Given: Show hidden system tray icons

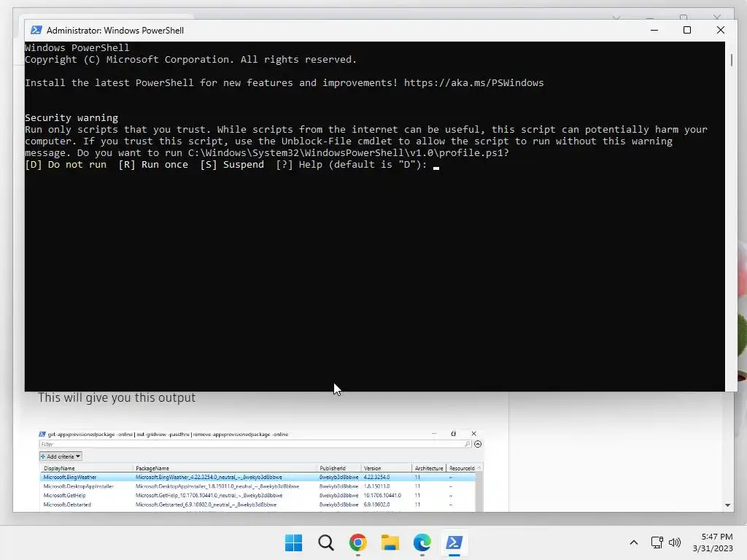Looking at the screenshot, I should [634, 542].
